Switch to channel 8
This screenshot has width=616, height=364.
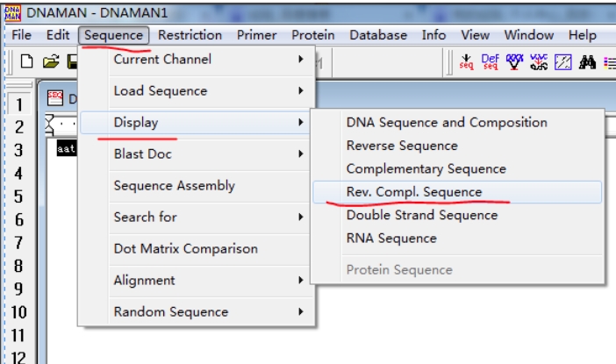tap(18, 267)
